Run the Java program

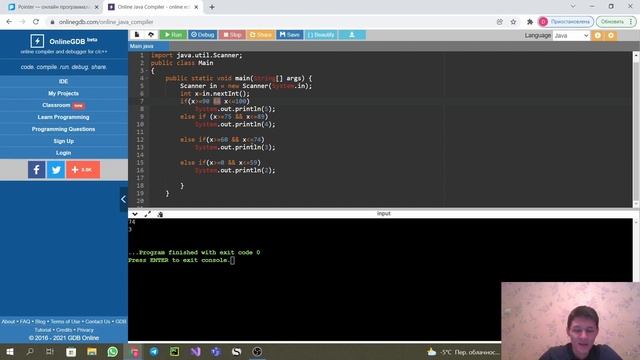173,35
